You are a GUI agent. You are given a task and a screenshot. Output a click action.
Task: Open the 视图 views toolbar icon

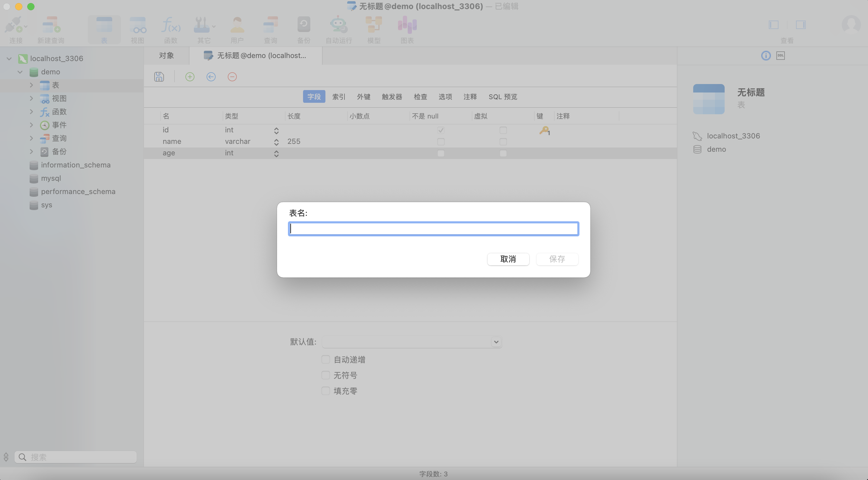(x=138, y=30)
